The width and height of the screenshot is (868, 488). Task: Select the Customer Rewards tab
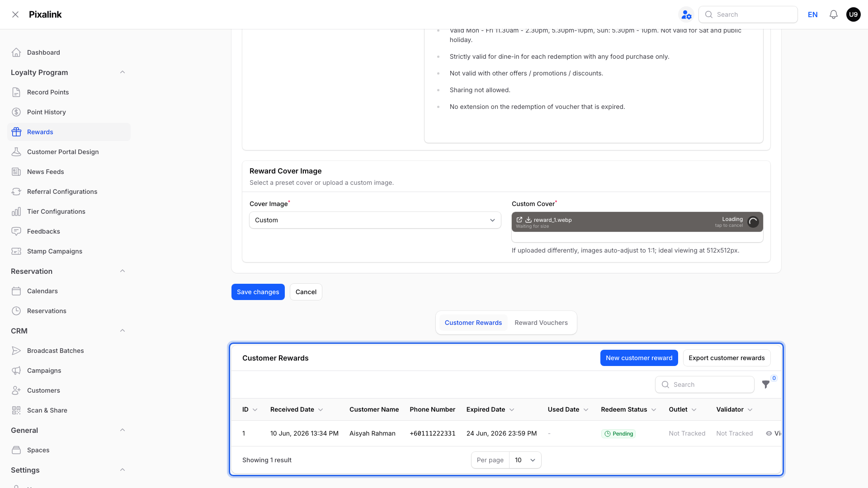(x=473, y=323)
